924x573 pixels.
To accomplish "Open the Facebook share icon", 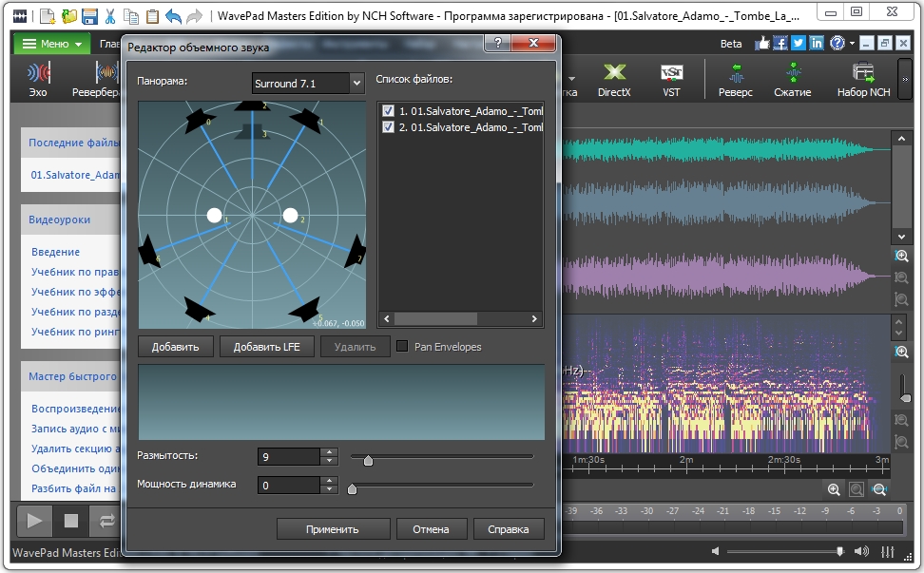I will (780, 43).
